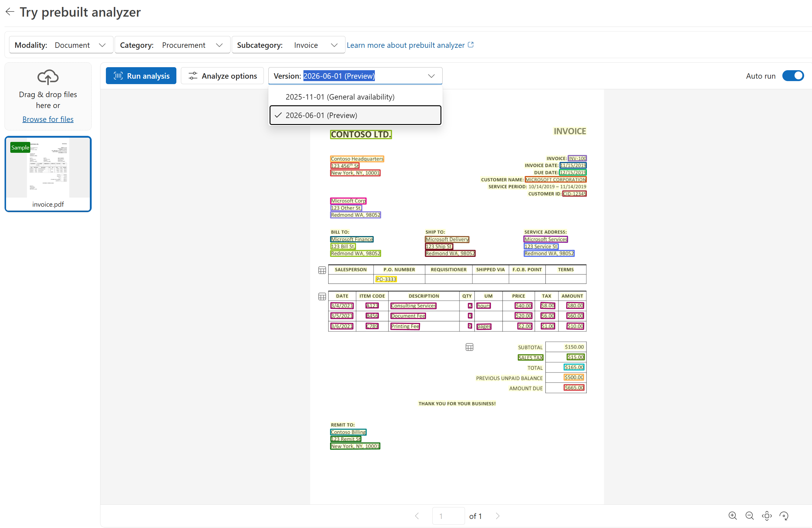The image size is (812, 528).
Task: Click the item code A123
Action: pos(372,306)
